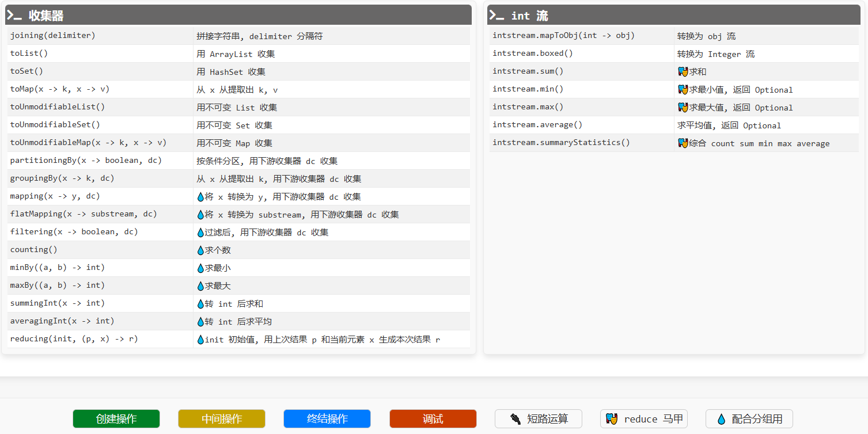Click armor icon in intstream.max() row

[683, 108]
